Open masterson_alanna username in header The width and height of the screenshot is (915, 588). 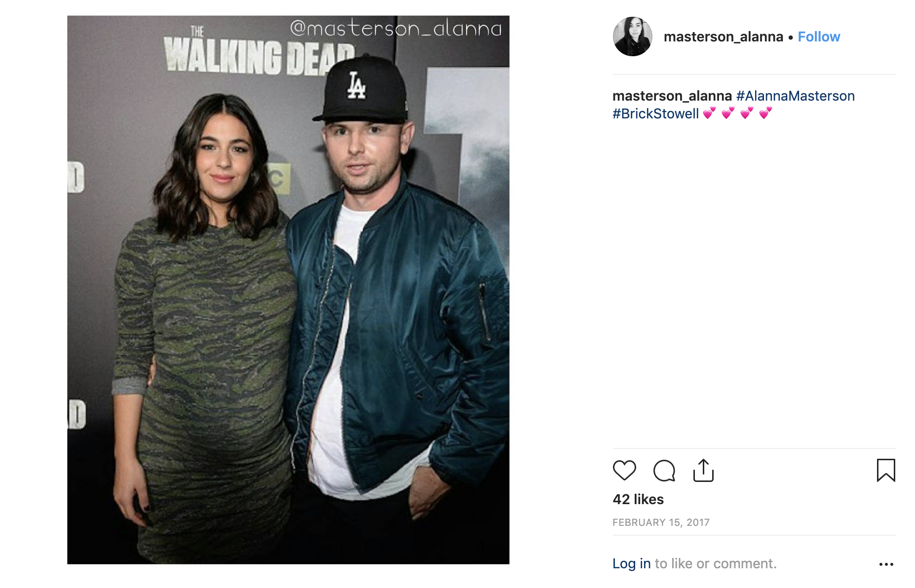(724, 37)
